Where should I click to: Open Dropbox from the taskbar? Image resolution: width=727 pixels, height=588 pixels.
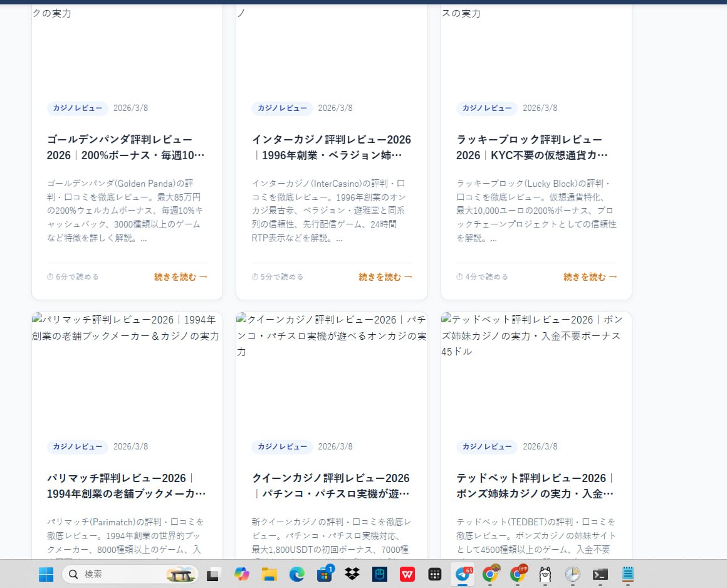(x=352, y=574)
